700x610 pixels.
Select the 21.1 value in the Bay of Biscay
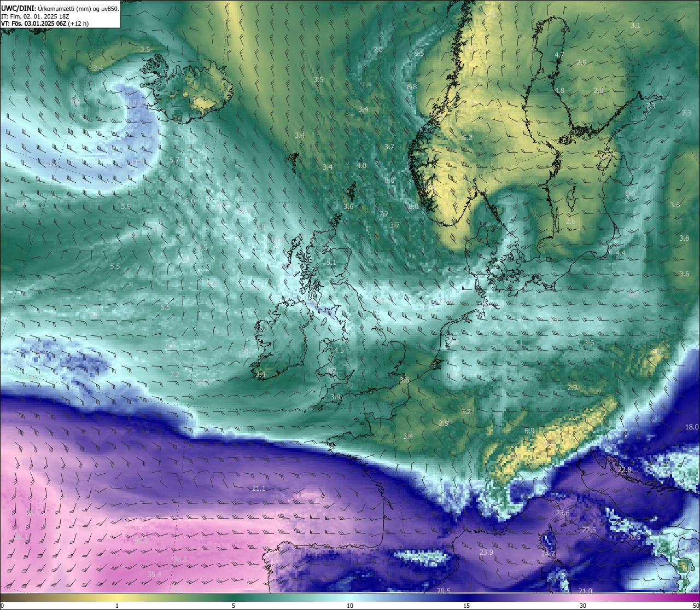pyautogui.click(x=259, y=489)
